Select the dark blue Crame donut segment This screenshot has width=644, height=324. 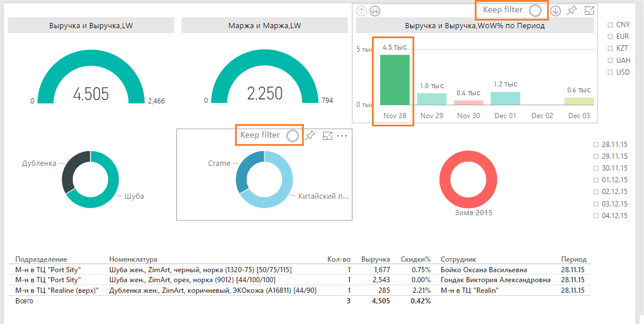[x=244, y=173]
